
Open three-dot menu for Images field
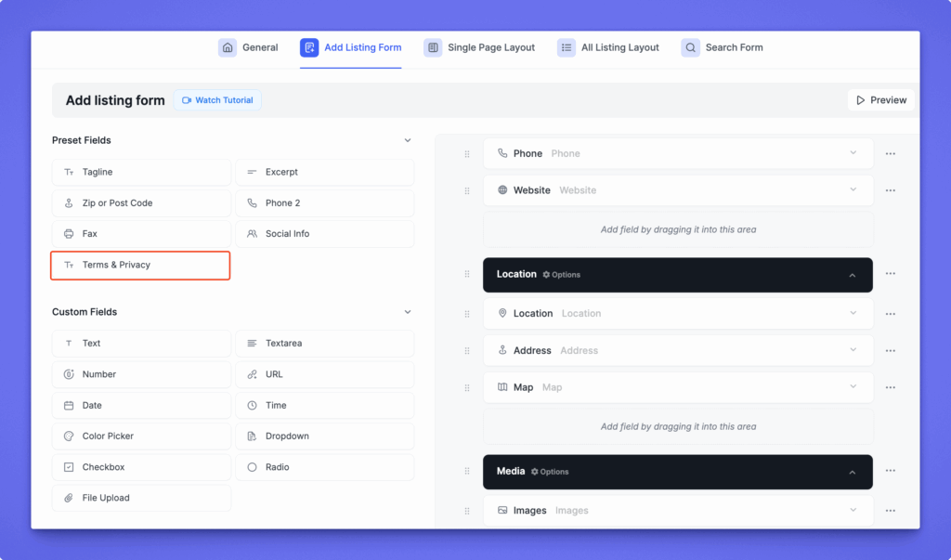pyautogui.click(x=890, y=511)
